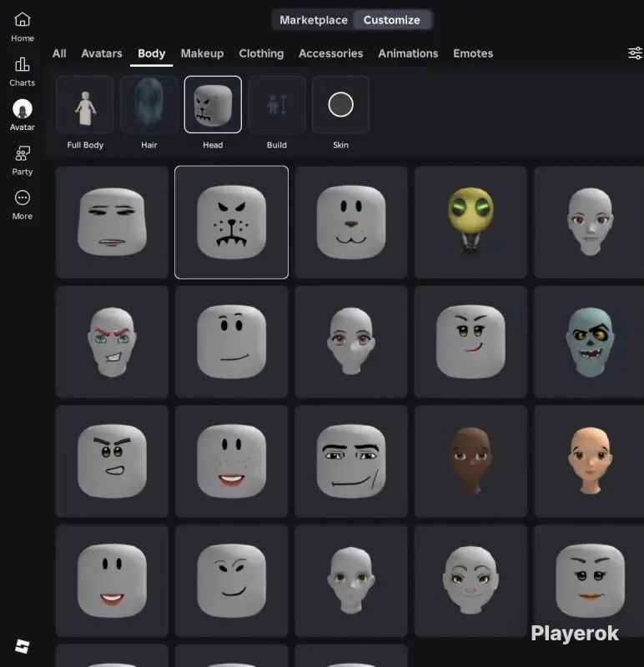Image resolution: width=644 pixels, height=667 pixels.
Task: Open the Home sidebar icon
Action: [23, 20]
